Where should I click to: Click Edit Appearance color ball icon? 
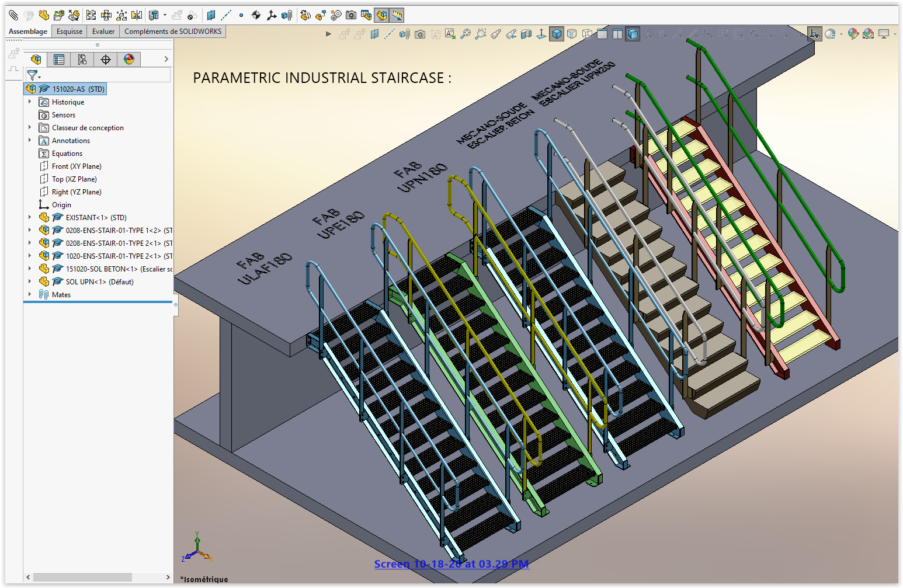click(853, 34)
